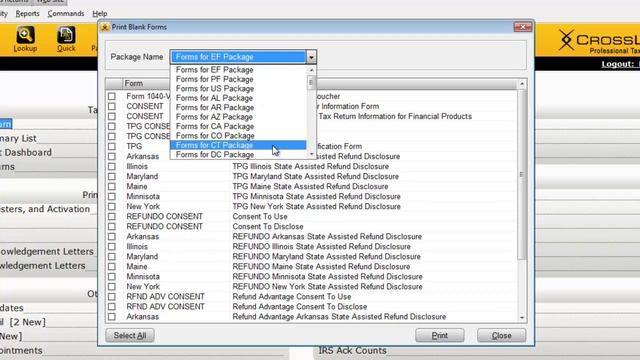Click TPG Maine State Assisted Refund Disclosure
The image size is (640, 360).
coord(310,187)
